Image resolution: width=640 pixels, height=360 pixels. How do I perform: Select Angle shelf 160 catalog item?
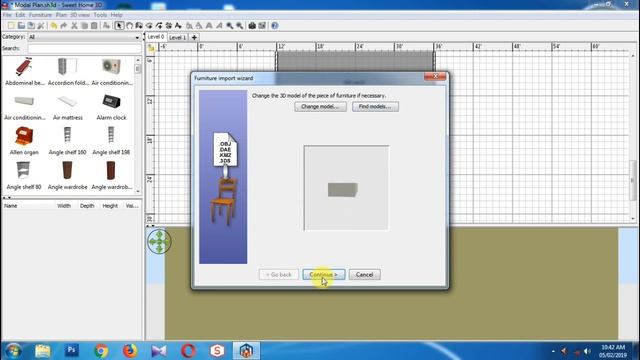(67, 142)
